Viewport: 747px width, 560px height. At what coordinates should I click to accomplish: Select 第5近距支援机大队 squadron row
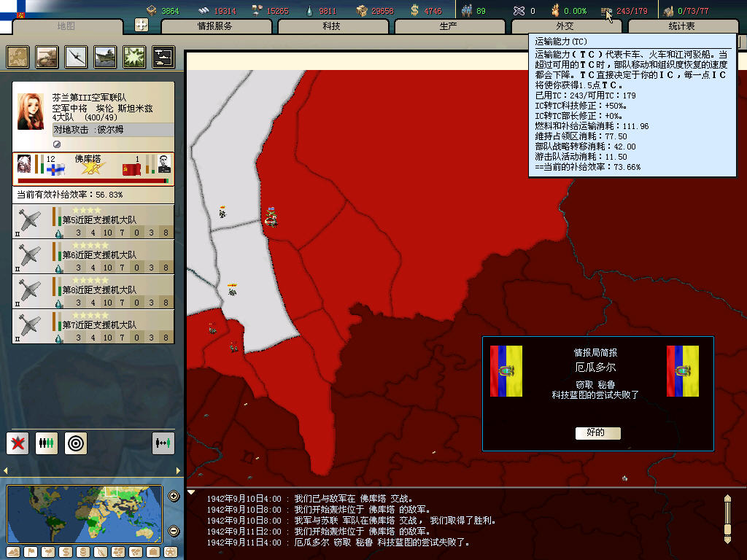pyautogui.click(x=93, y=222)
